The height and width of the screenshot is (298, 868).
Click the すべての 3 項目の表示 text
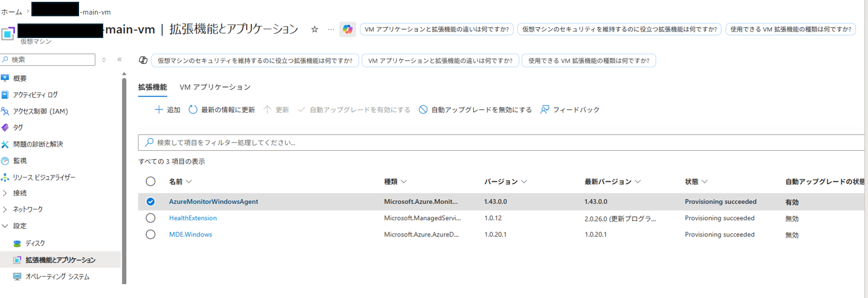[x=171, y=162]
